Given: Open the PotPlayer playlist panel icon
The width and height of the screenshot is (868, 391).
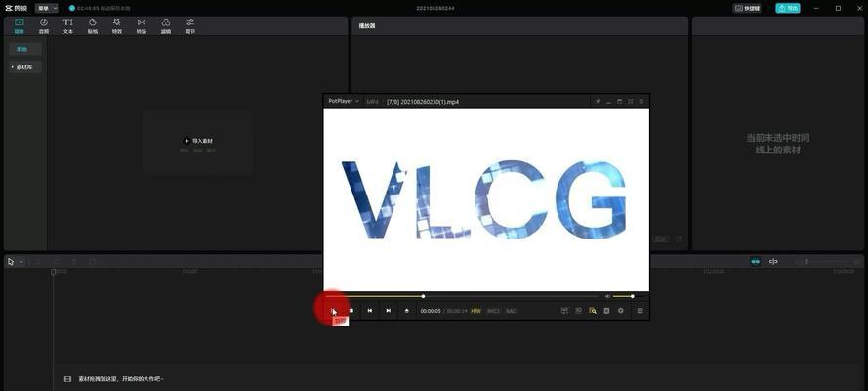Looking at the screenshot, I should point(606,311).
